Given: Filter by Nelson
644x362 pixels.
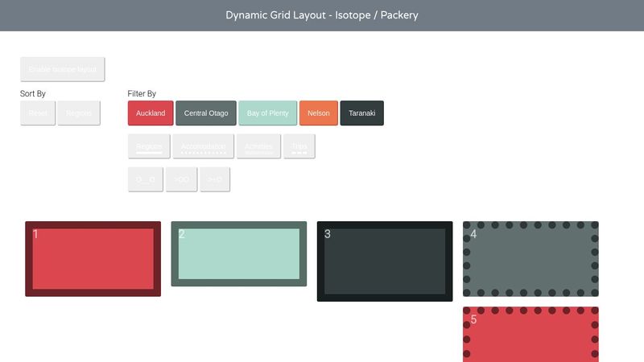Looking at the screenshot, I should click(x=319, y=113).
